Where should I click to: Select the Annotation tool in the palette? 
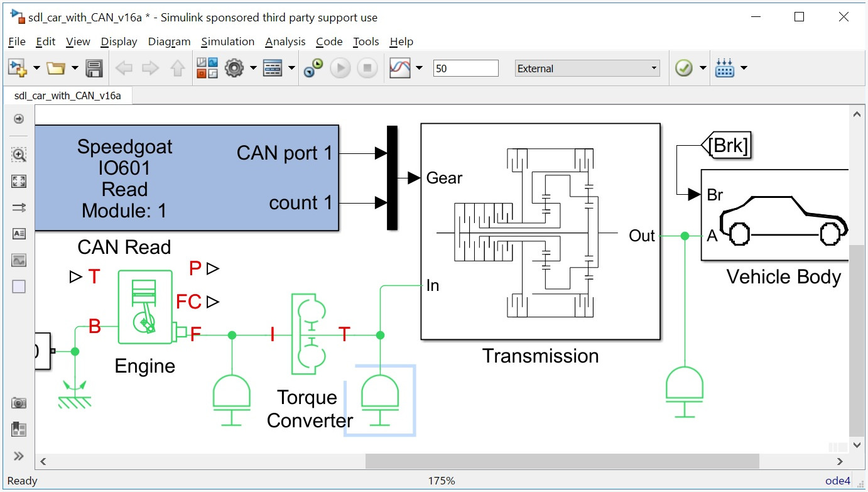click(x=19, y=233)
